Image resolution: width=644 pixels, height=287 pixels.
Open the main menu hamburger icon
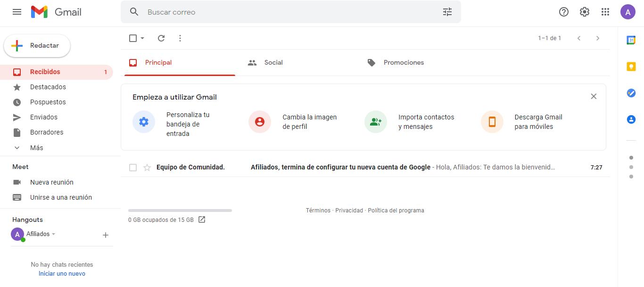point(17,12)
